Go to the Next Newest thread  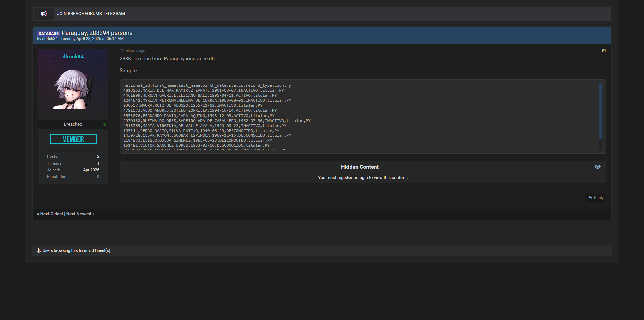(x=79, y=214)
